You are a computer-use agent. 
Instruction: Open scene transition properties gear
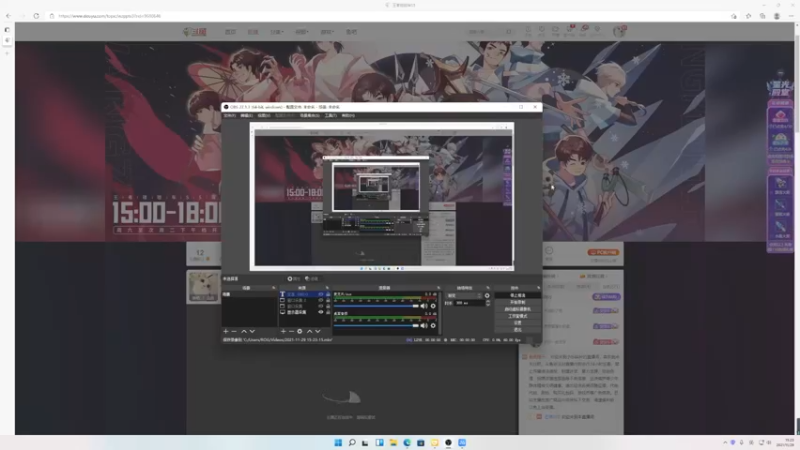487,295
